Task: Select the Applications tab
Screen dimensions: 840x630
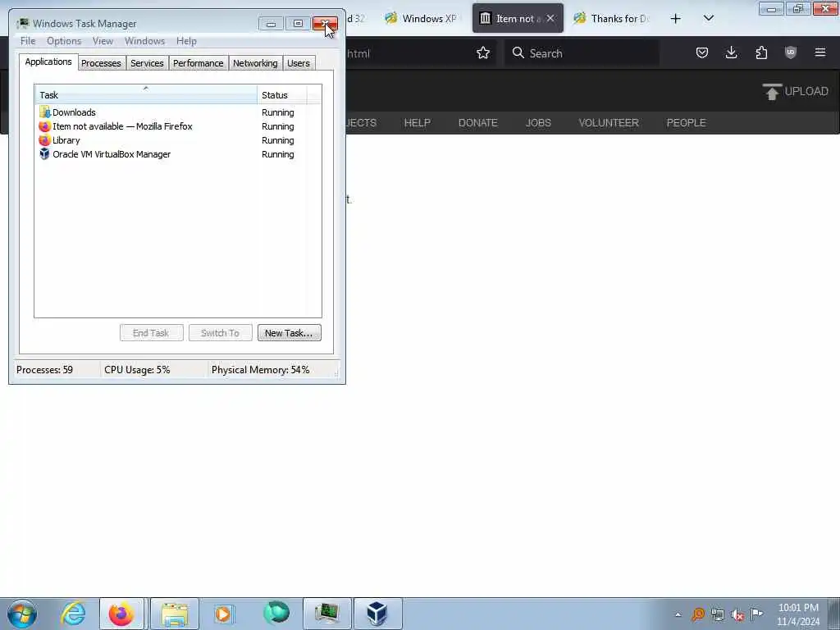Action: coord(48,62)
